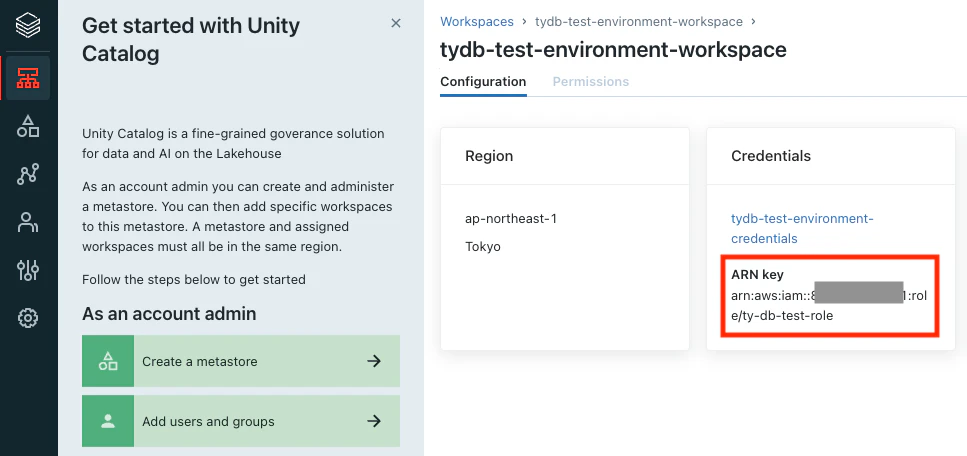The width and height of the screenshot is (967, 456).
Task: Open the usage graph sidebar icon
Action: coord(28,175)
